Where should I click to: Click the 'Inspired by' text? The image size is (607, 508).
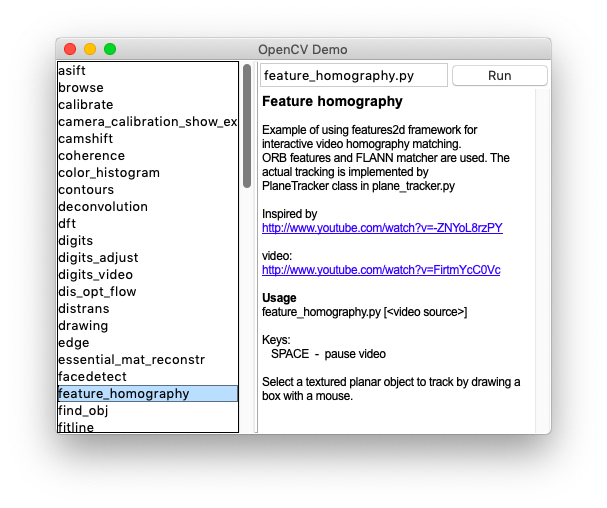point(290,214)
